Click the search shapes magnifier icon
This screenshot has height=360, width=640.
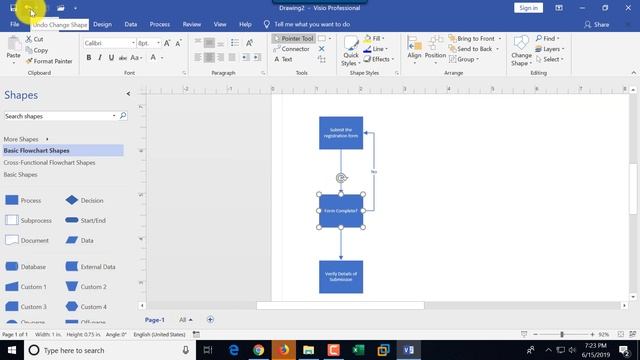point(123,116)
